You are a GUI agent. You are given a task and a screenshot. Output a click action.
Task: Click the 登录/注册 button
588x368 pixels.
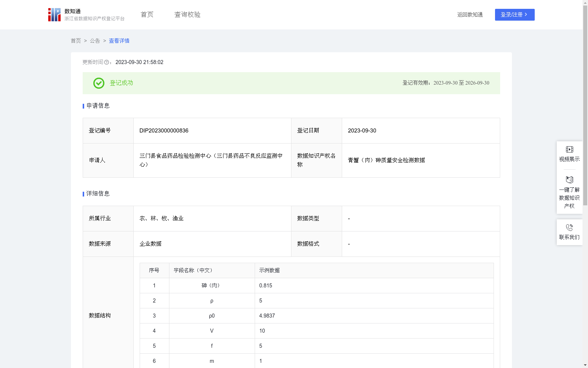[x=514, y=15]
